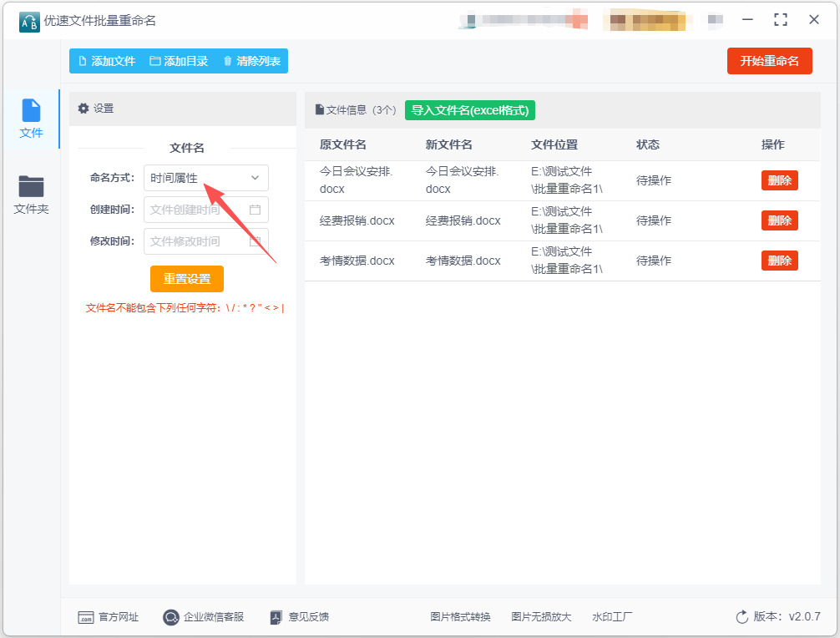
Task: Click the 新文件名 column header
Action: point(449,144)
